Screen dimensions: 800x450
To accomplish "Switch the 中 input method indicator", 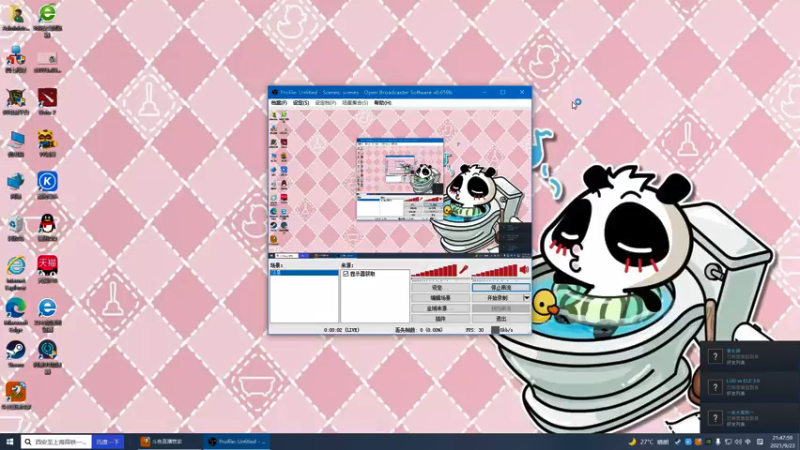I will (748, 442).
